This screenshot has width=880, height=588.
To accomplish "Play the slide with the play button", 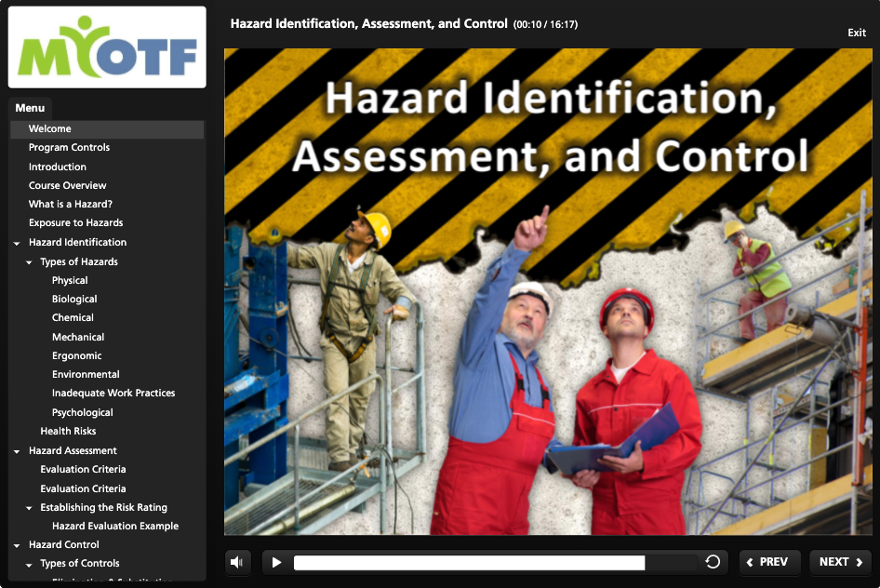I will 276,562.
